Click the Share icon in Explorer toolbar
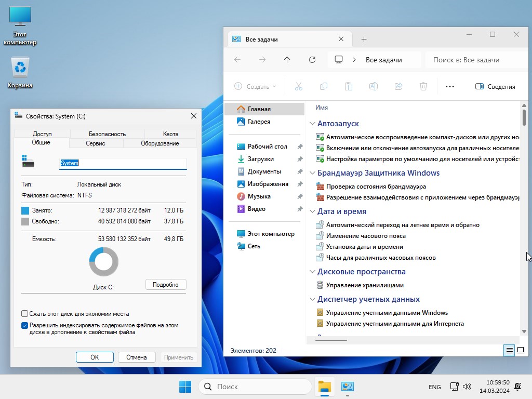The height and width of the screenshot is (399, 532). (398, 87)
